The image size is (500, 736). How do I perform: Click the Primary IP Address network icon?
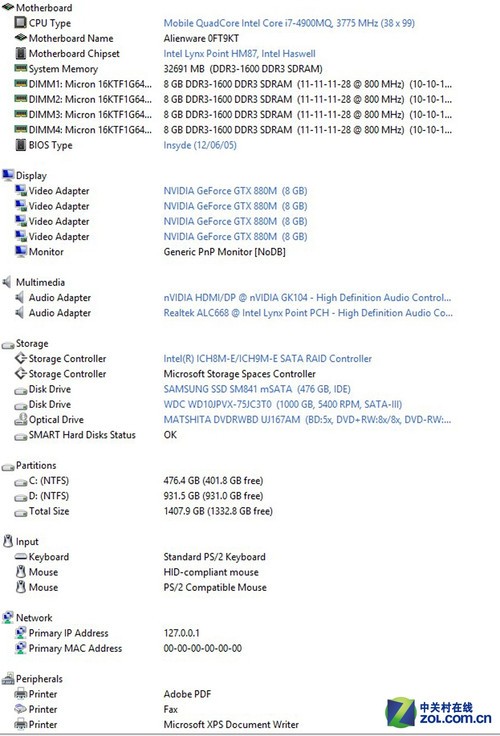tap(20, 633)
